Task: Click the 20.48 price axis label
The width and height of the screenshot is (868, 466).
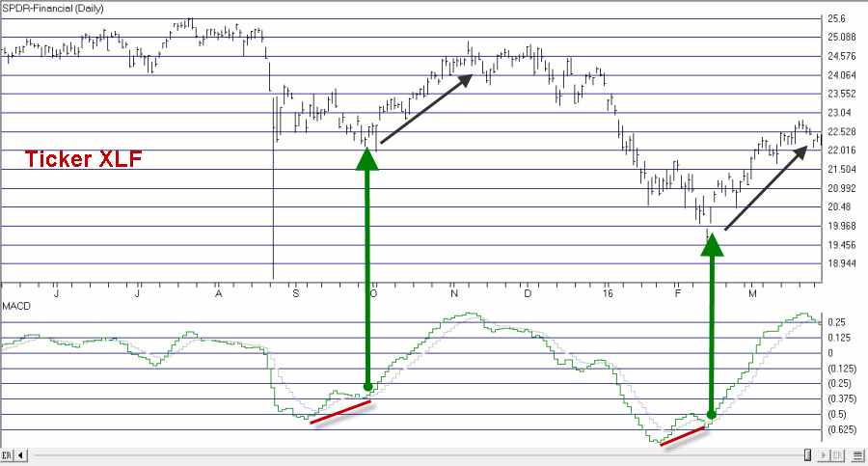Action: coord(839,206)
